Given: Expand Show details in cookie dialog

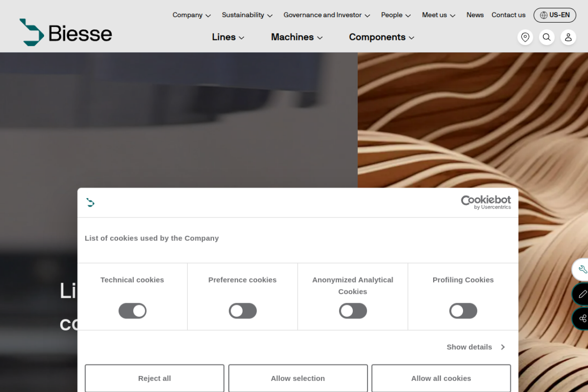Looking at the screenshot, I should click(475, 347).
